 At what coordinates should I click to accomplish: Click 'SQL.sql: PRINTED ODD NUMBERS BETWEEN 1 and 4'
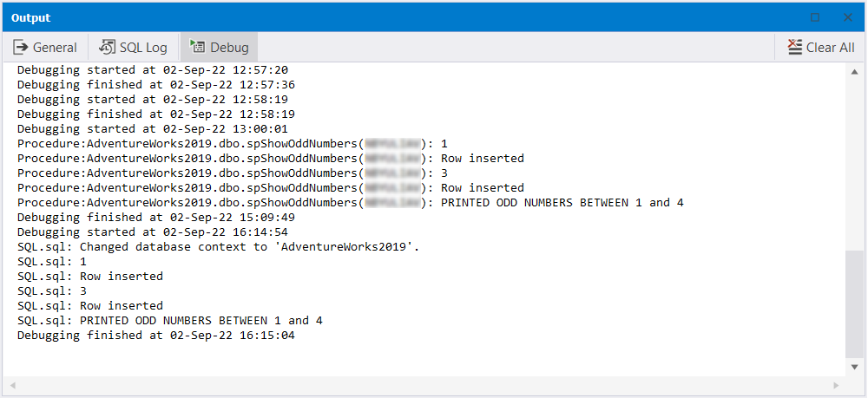pyautogui.click(x=170, y=320)
